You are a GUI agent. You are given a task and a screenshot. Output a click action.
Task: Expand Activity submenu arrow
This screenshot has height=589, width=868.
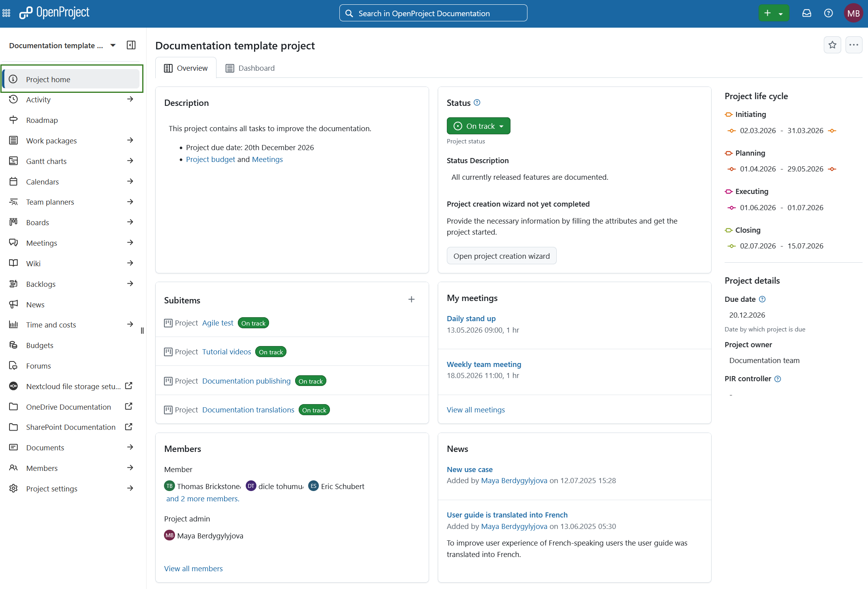coord(130,99)
